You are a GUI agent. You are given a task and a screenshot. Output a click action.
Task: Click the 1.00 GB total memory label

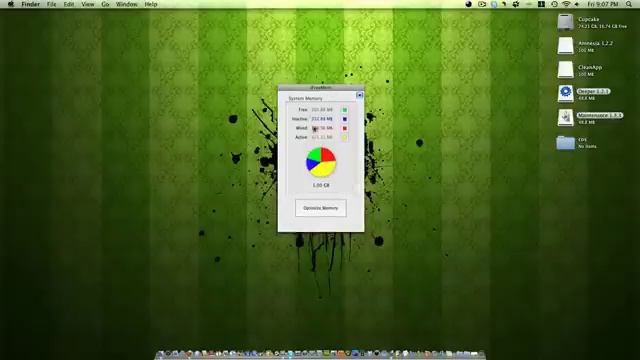pos(321,185)
